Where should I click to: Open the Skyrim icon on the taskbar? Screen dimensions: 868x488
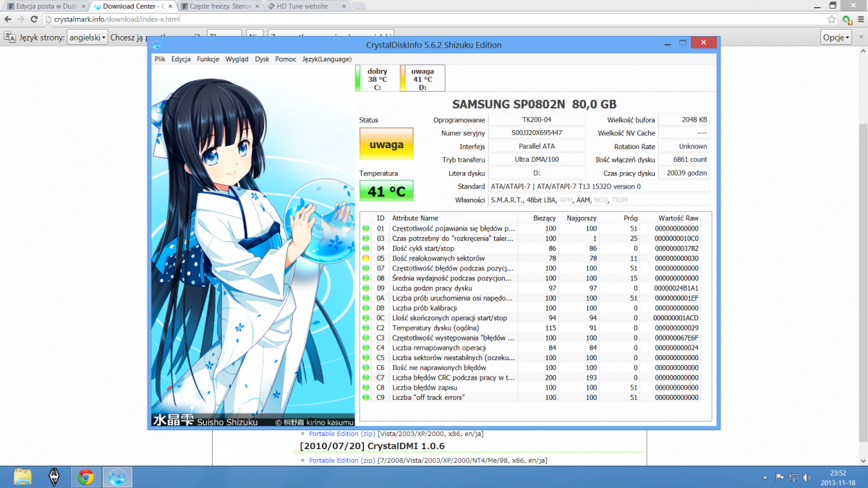pyautogui.click(x=55, y=476)
